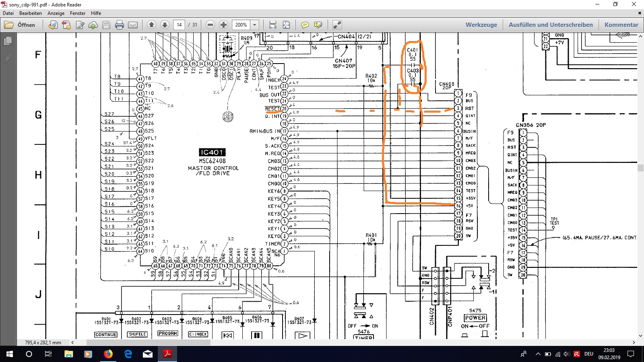Open the battery status tray icon
The image size is (644, 362).
(548, 354)
